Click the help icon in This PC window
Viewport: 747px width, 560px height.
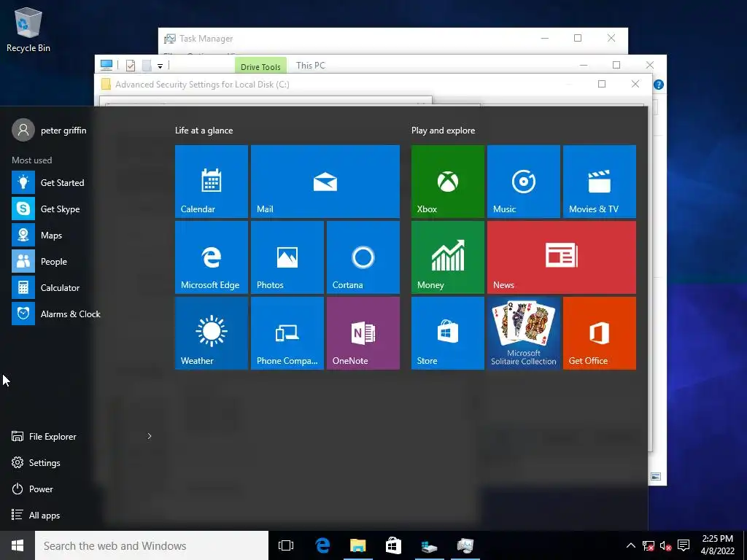click(x=659, y=85)
